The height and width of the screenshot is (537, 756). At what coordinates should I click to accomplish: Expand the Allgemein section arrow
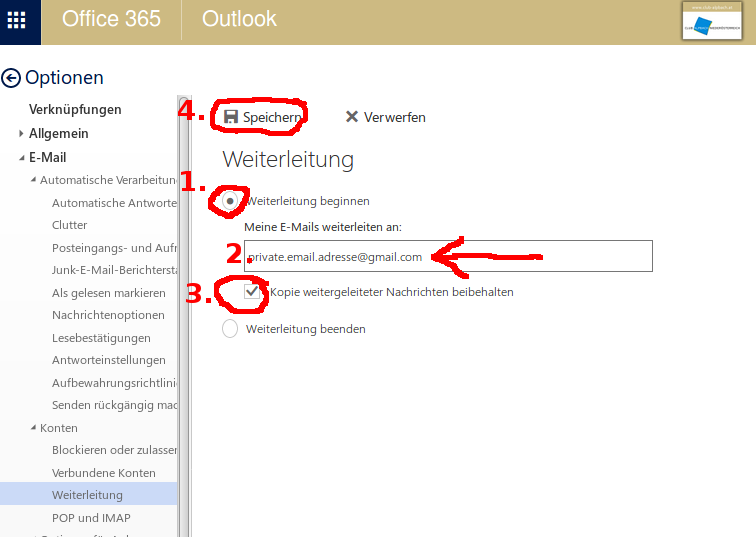pos(21,134)
